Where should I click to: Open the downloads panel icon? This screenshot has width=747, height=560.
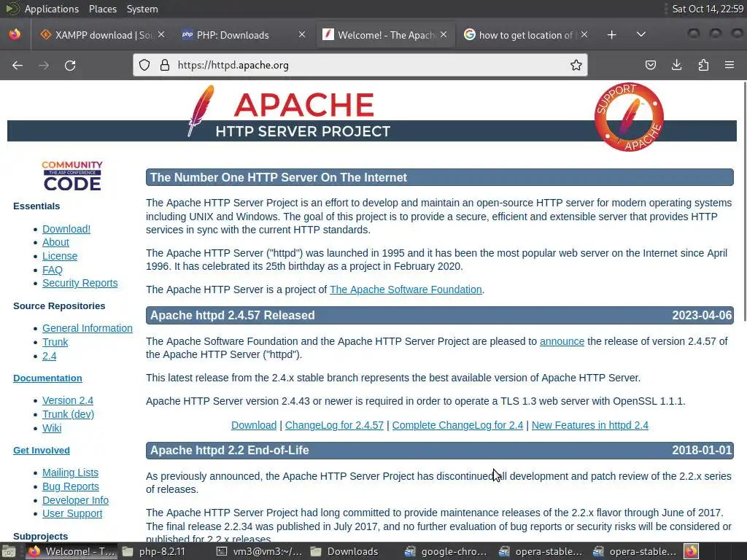tap(676, 65)
